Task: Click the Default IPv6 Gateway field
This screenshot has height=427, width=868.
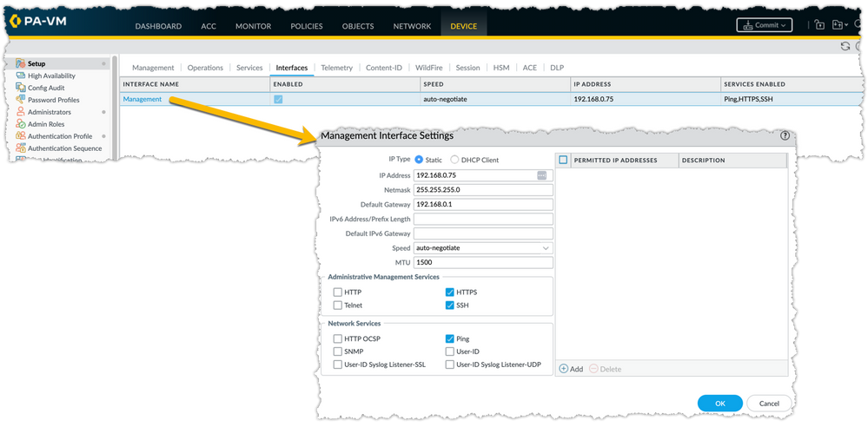Action: point(483,233)
